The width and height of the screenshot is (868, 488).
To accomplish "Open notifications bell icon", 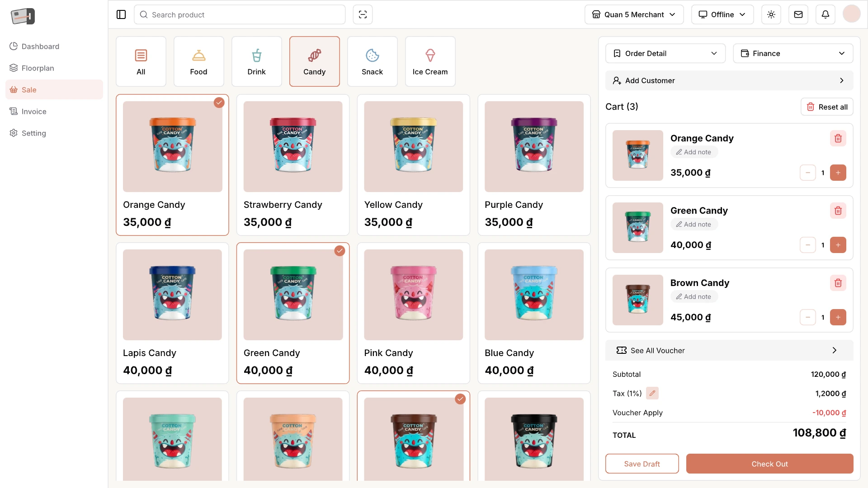I will click(826, 14).
